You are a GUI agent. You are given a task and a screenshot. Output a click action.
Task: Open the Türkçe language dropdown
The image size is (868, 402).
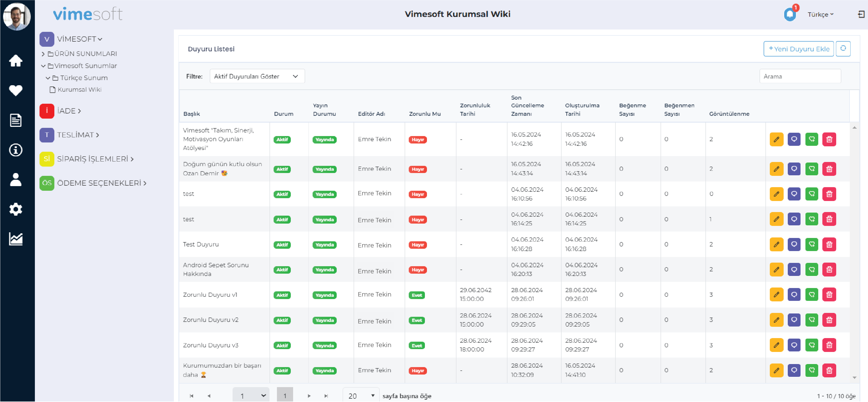pyautogui.click(x=820, y=14)
